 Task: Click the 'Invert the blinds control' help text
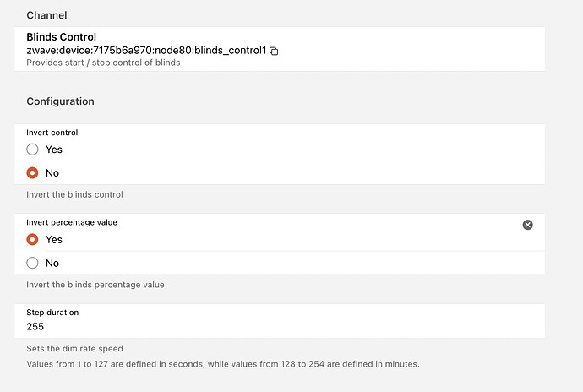tap(74, 194)
